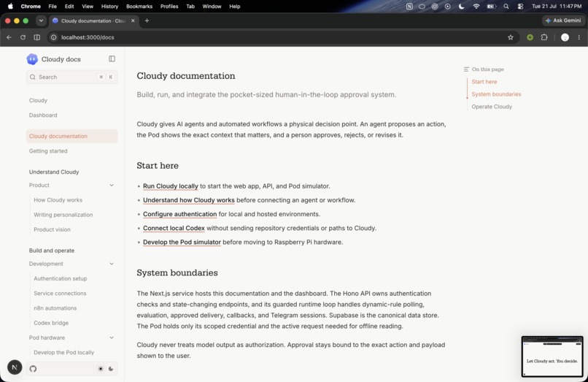Image resolution: width=588 pixels, height=382 pixels.
Task: Open Develop the Pod simulator link
Action: pyautogui.click(x=182, y=242)
